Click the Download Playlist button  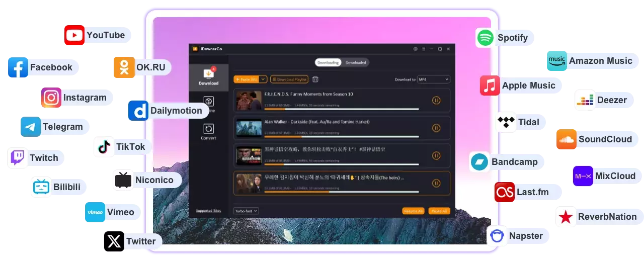point(289,79)
